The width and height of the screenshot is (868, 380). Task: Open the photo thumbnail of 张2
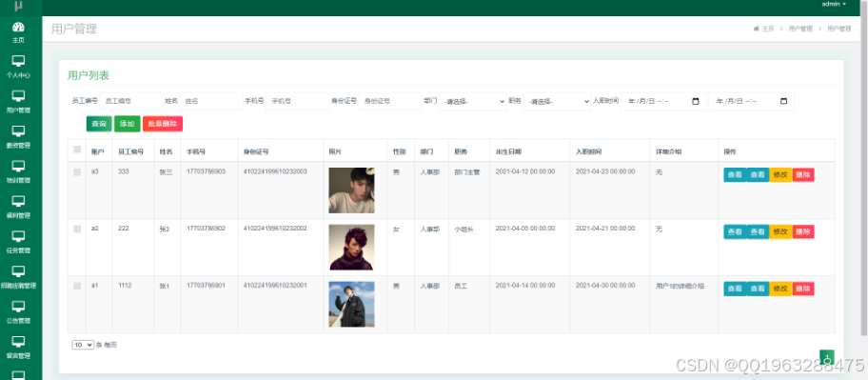click(x=351, y=247)
